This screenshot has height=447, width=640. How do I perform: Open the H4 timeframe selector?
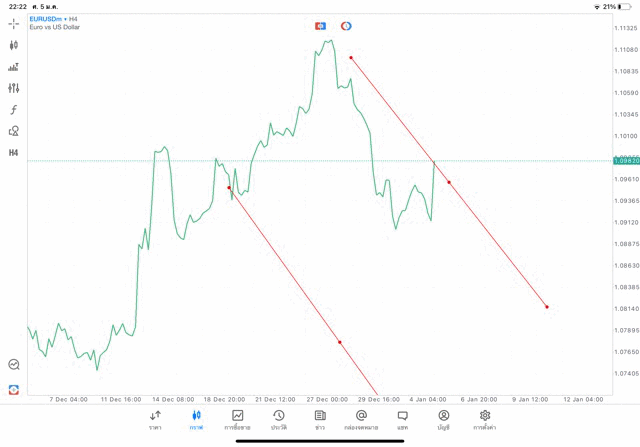14,153
